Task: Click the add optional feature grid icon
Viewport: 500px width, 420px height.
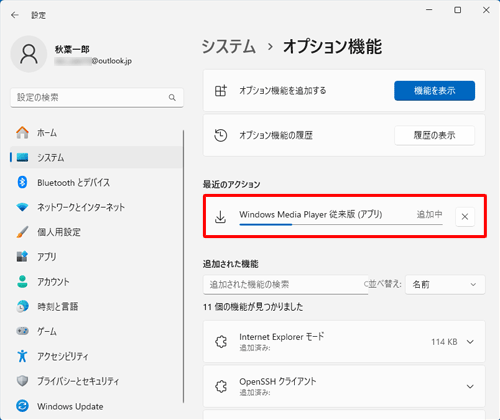Action: 221,90
